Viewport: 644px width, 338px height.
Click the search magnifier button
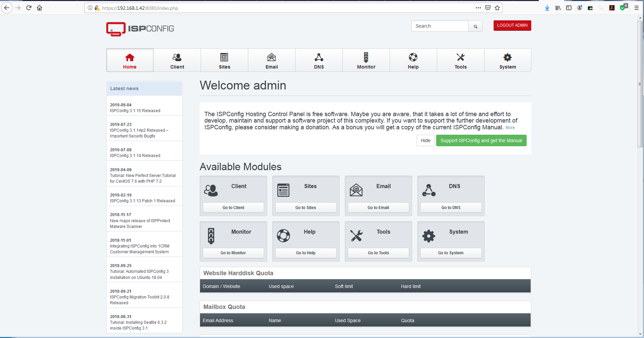point(475,26)
